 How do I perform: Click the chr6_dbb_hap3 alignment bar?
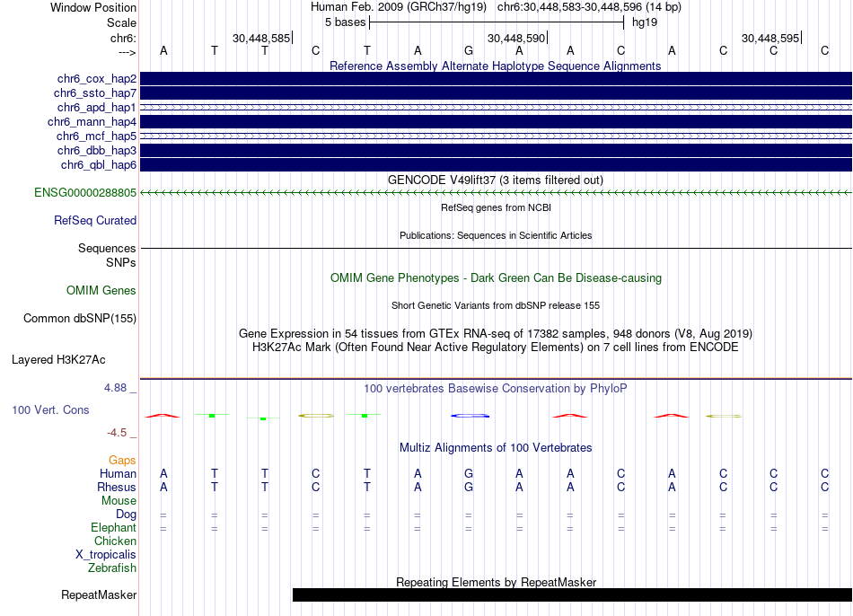tap(496, 150)
